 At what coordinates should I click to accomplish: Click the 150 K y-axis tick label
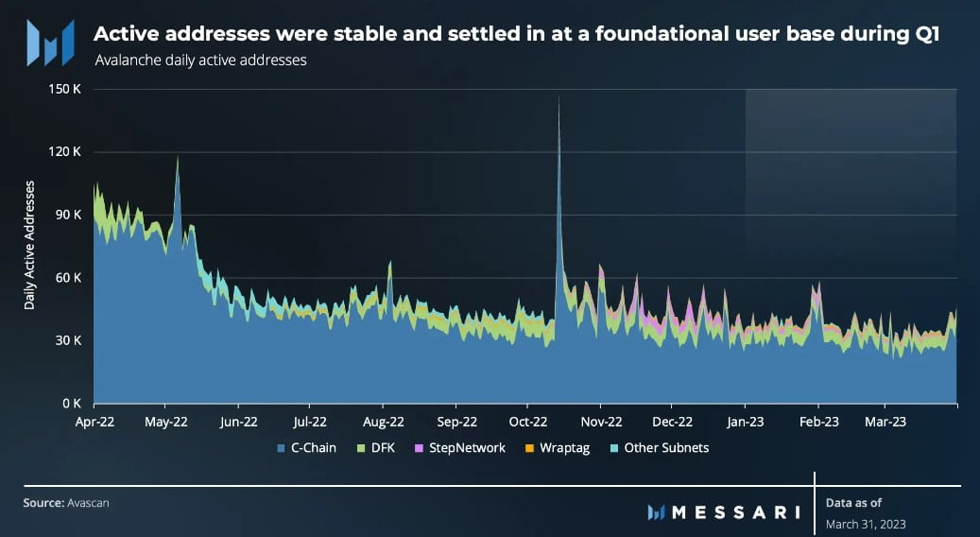(65, 89)
